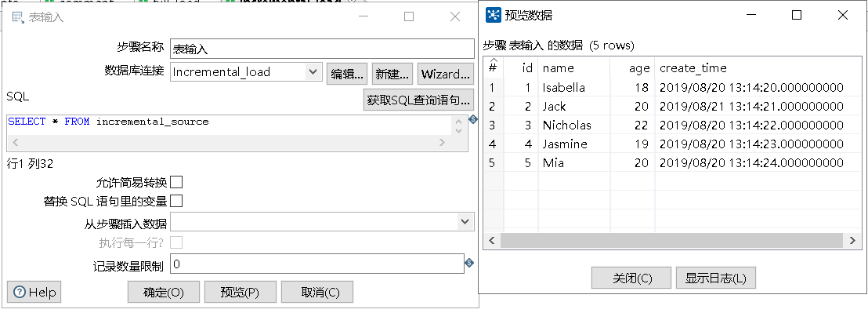This screenshot has width=868, height=313.
Task: Sort by the # column header
Action: coord(494,67)
